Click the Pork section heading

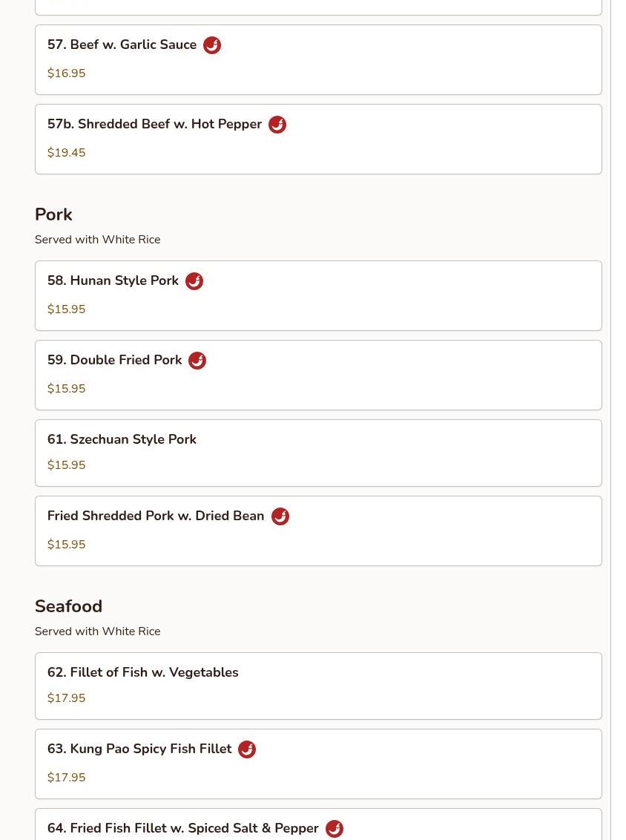[53, 214]
